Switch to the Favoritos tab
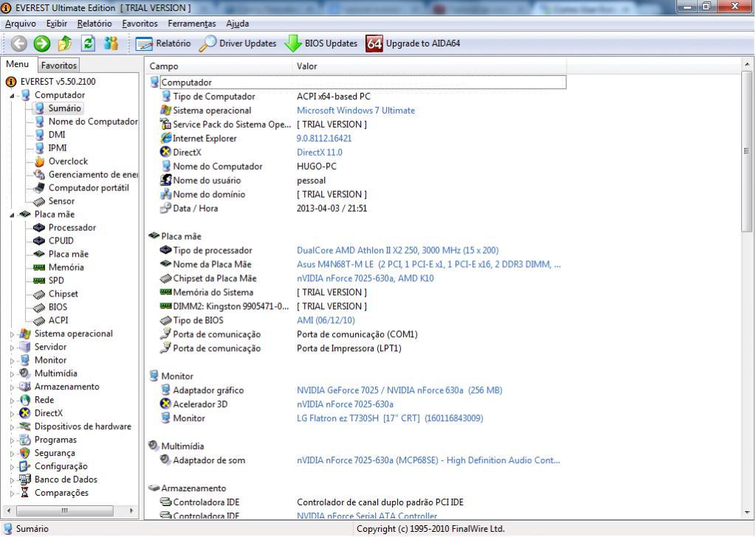The image size is (756, 537). tap(59, 65)
